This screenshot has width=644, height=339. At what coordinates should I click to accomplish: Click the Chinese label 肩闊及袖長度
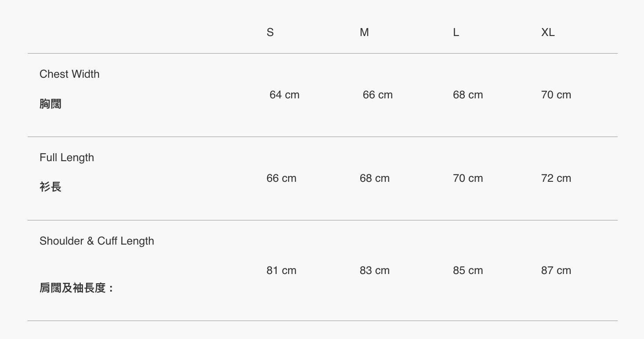pyautogui.click(x=73, y=288)
